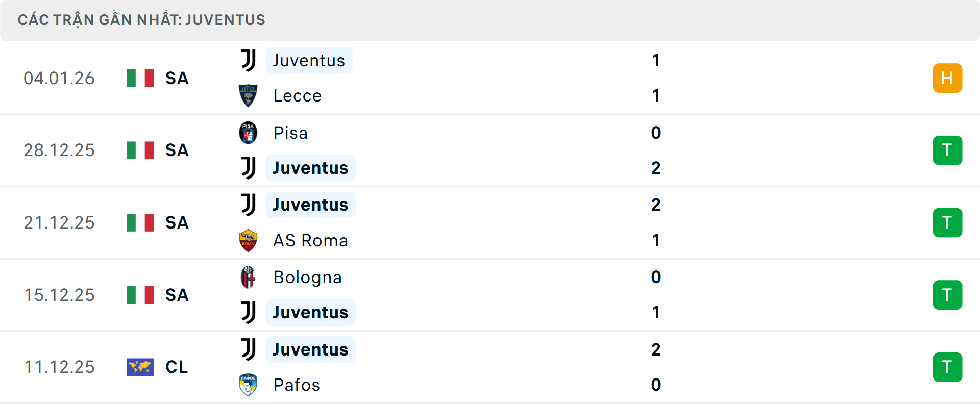
Task: Select the Pafos club crest
Action: point(248,385)
